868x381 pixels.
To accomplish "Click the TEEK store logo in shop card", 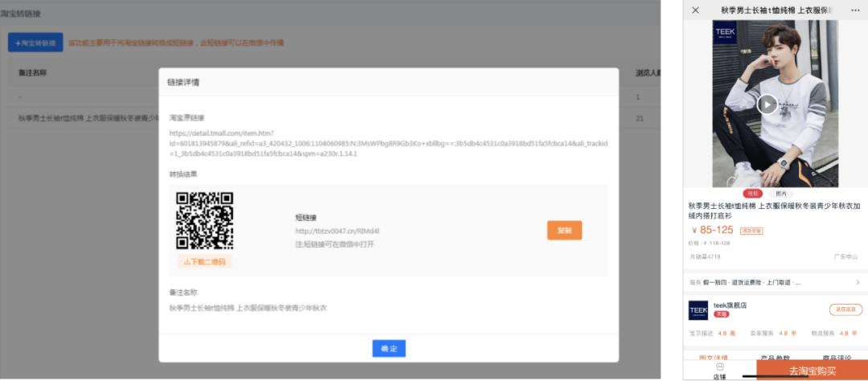I will coord(698,310).
